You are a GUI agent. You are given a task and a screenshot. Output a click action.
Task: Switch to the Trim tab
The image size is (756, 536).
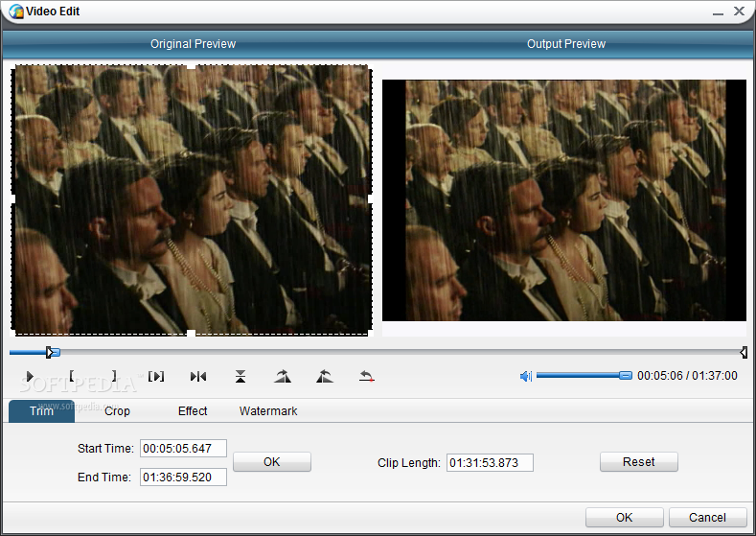click(x=41, y=411)
